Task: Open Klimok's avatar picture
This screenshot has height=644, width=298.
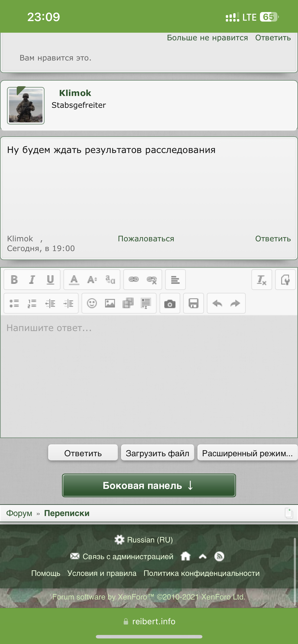Action: [x=26, y=105]
